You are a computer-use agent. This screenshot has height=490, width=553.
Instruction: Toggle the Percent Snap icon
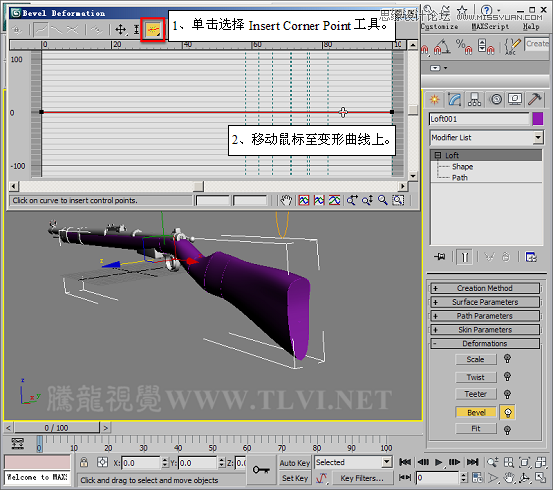coord(464,46)
